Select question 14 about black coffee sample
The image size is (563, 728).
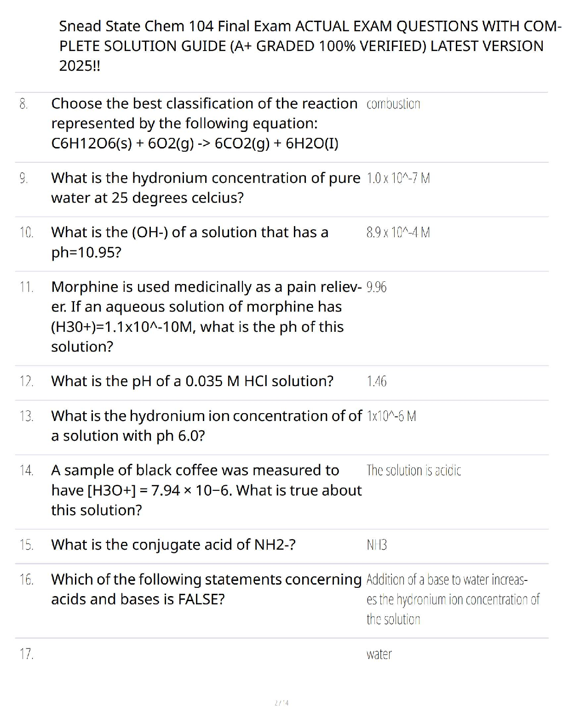coord(207,490)
